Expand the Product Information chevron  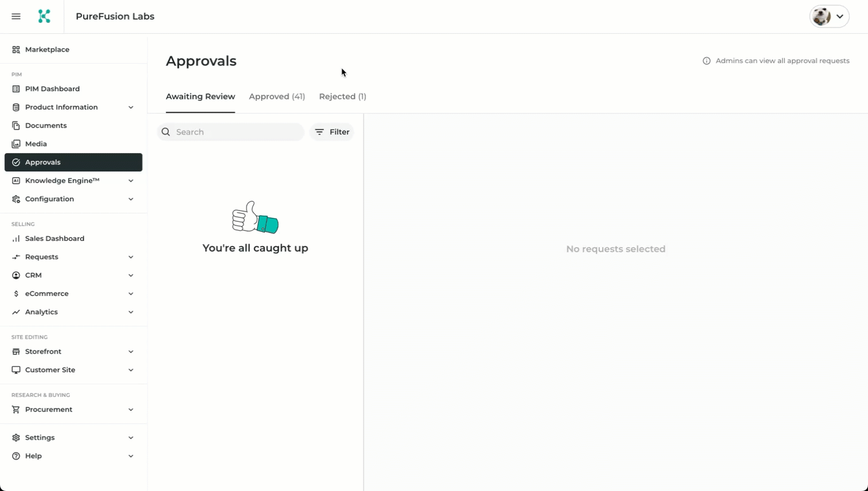[x=131, y=107]
